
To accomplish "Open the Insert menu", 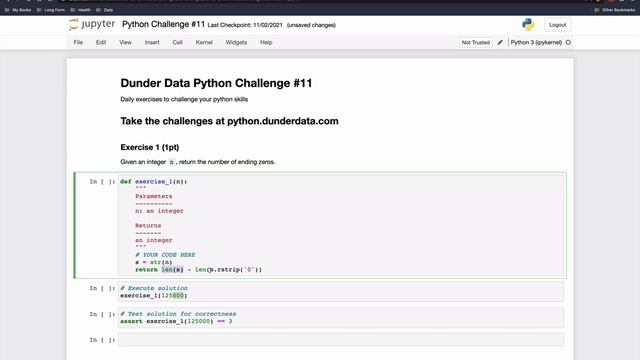I will click(x=152, y=42).
